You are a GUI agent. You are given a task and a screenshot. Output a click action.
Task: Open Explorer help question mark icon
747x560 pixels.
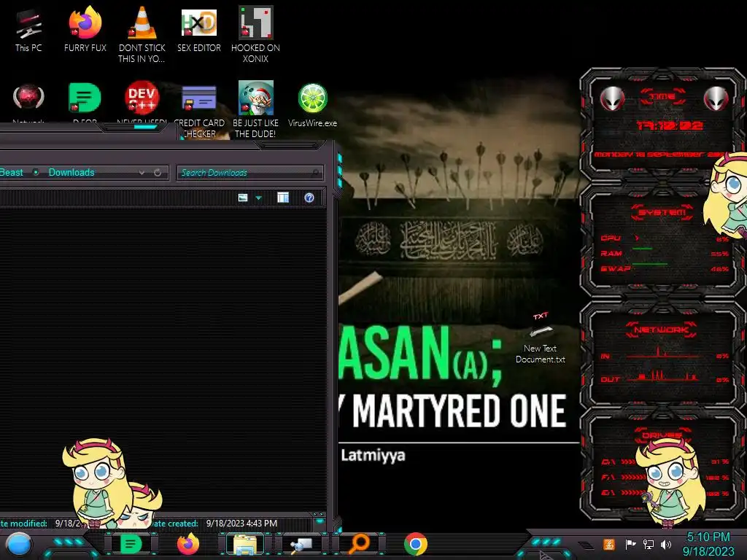309,198
